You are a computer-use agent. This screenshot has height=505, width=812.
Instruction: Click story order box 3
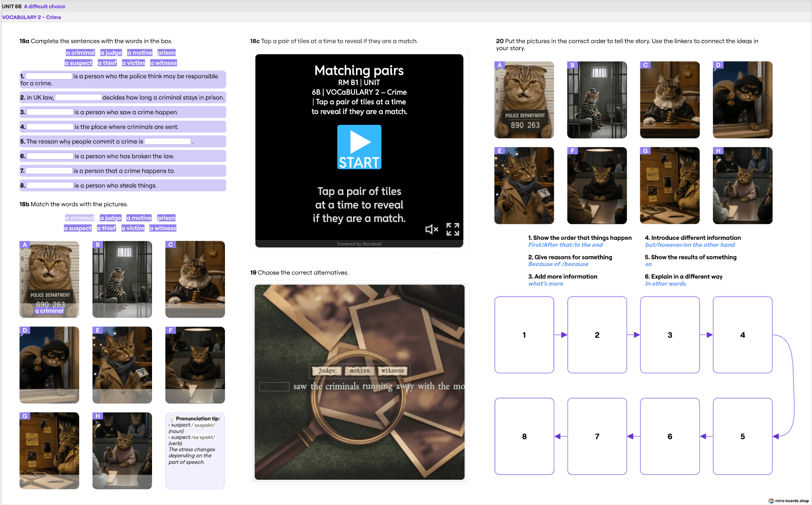click(x=670, y=335)
